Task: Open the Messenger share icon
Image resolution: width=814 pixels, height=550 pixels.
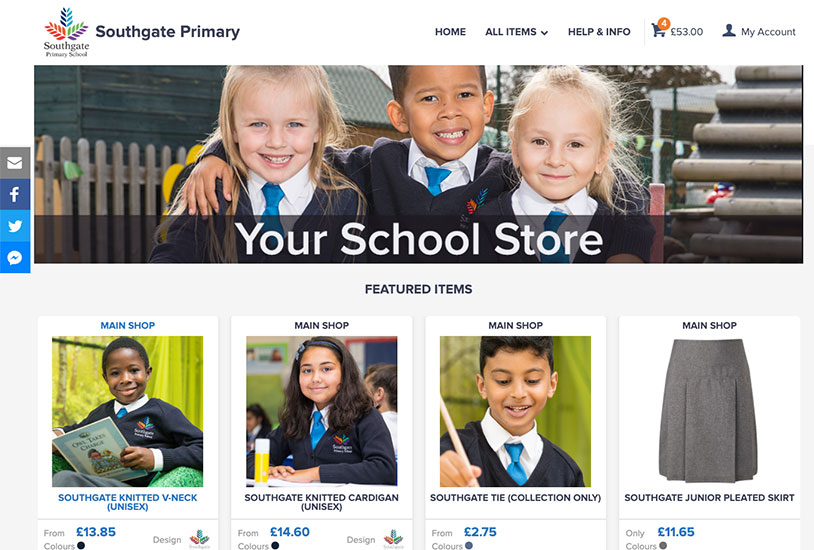Action: point(15,257)
